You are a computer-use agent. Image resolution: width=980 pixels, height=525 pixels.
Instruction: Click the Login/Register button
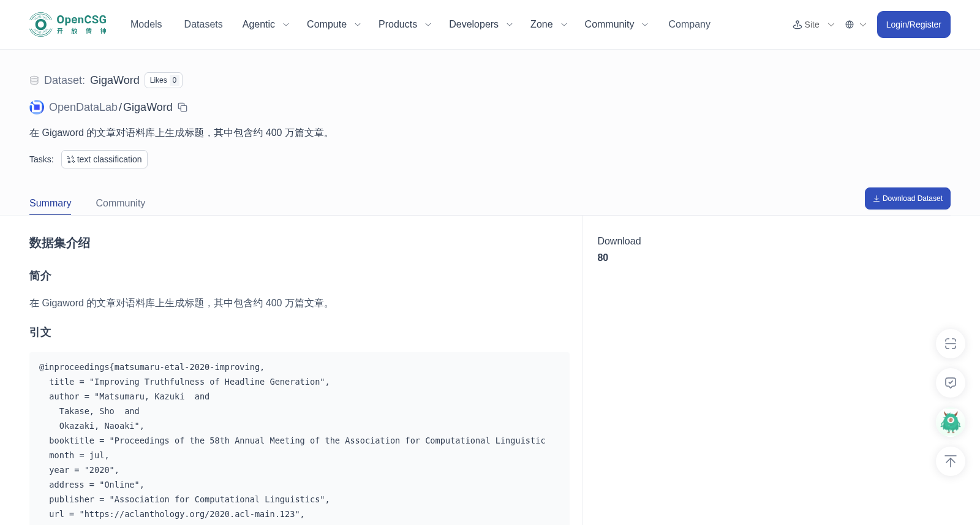tap(914, 25)
